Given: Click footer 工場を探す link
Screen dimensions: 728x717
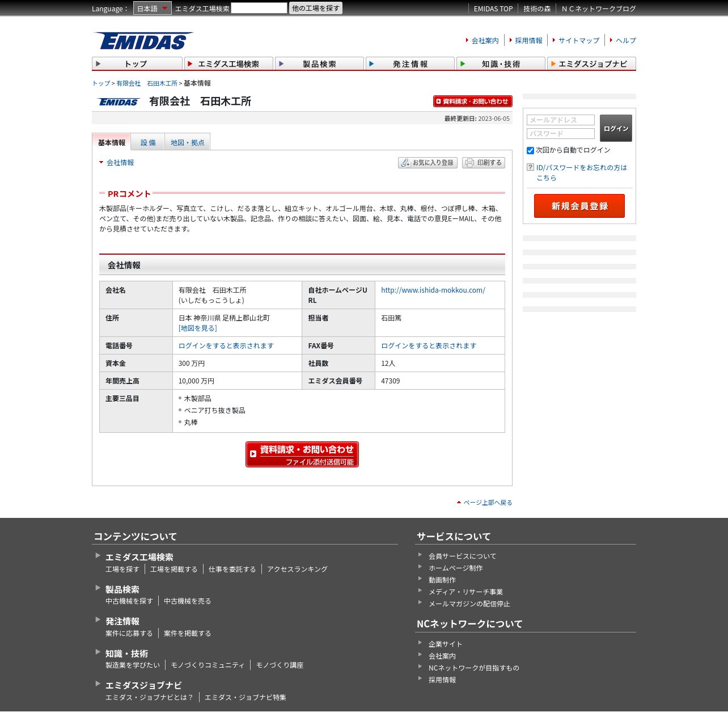Looking at the screenshot, I should 122,569.
